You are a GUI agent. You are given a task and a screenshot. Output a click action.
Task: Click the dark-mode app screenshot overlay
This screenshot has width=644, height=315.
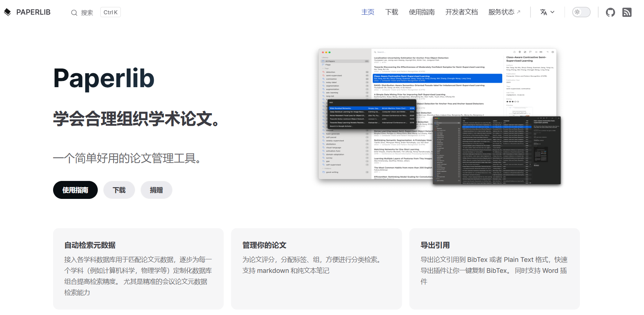point(497,150)
